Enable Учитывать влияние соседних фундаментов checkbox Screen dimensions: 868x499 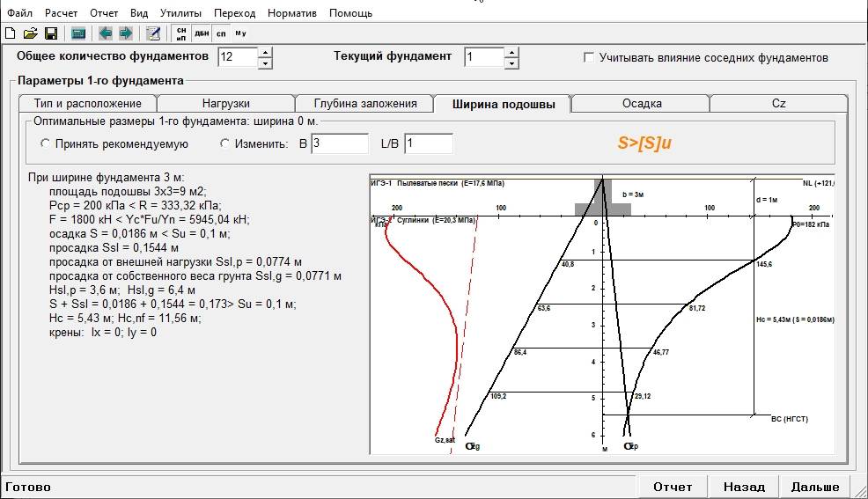coord(589,57)
